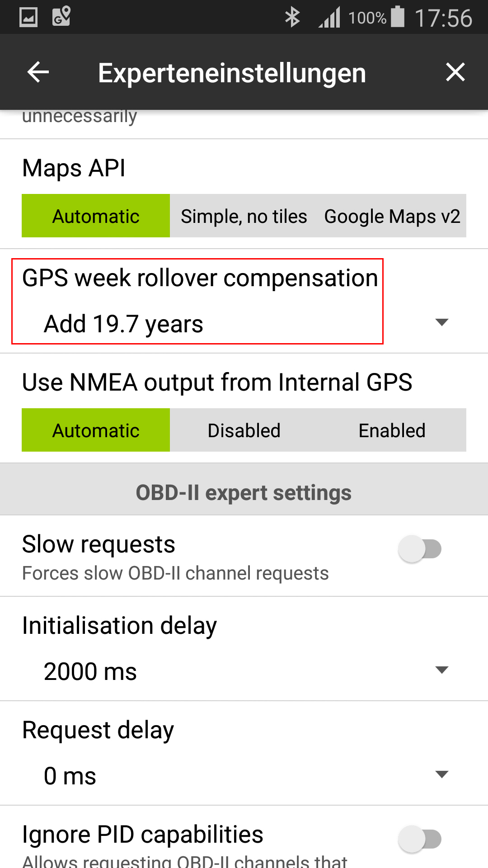Tap the 2000 ms delay value
Screen dimensions: 488x868
click(x=90, y=671)
